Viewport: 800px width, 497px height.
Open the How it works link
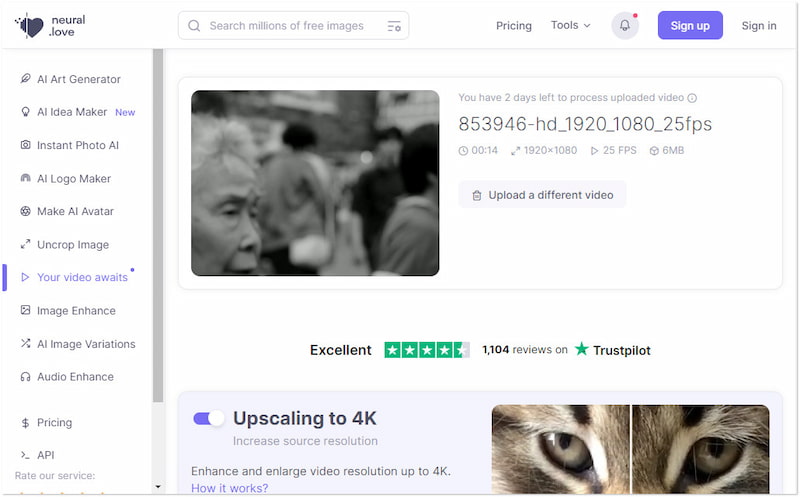click(229, 488)
